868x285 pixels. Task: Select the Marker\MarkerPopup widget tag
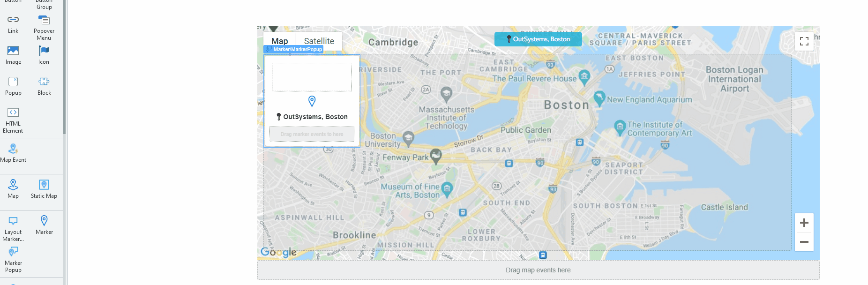294,49
